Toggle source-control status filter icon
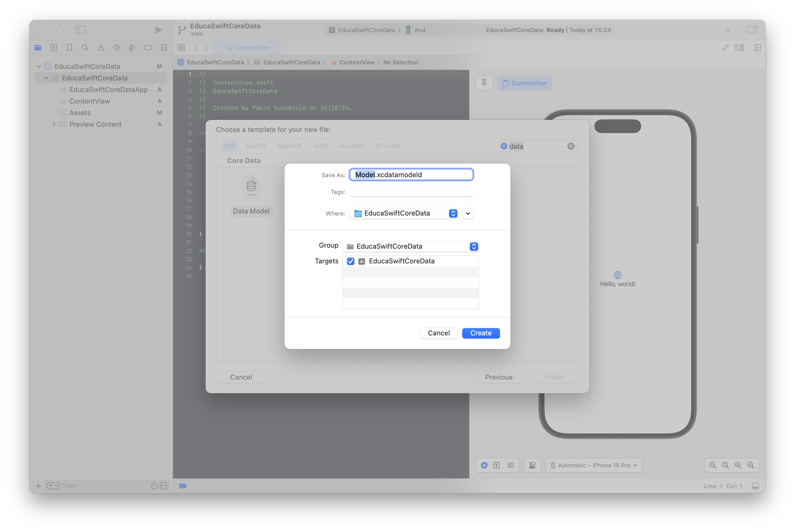This screenshot has height=532, width=795. [x=164, y=486]
